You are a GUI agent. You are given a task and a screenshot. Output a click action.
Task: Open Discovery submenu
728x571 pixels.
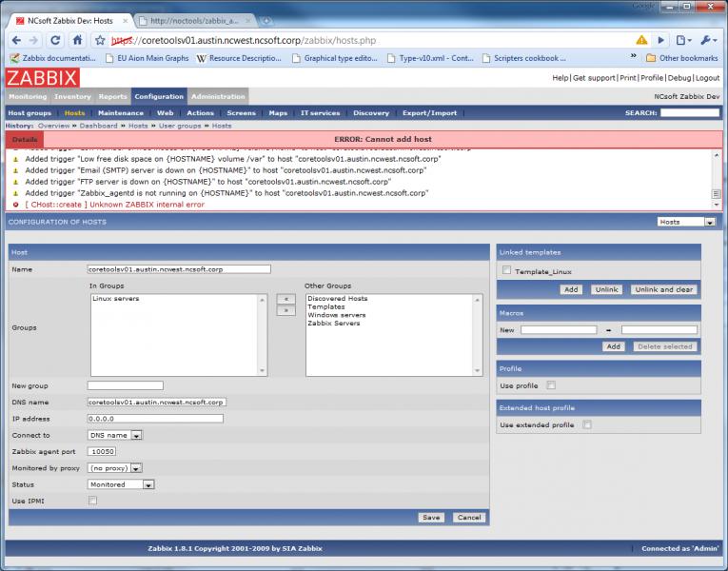click(371, 113)
